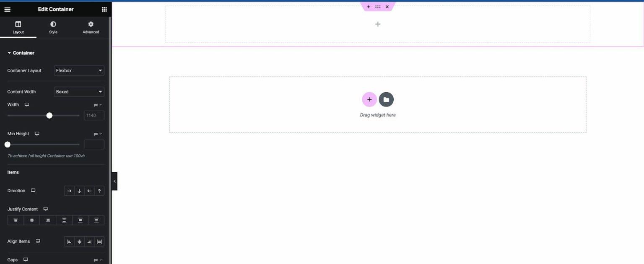This screenshot has height=264, width=644.
Task: Click monitor responsive icon beside Width
Action: [x=26, y=104]
